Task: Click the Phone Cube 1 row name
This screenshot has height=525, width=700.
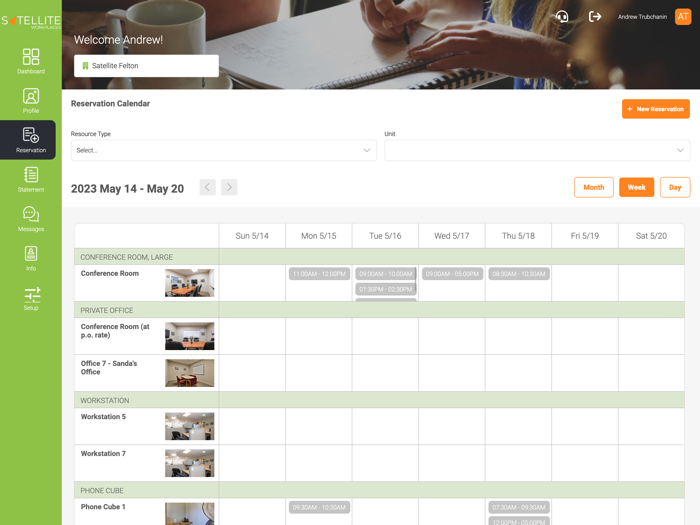Action: 103,507
